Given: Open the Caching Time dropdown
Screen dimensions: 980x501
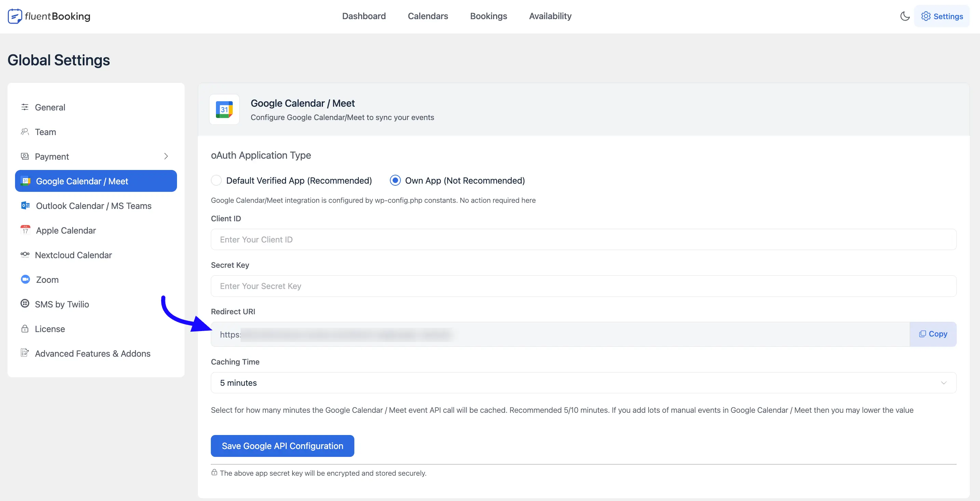Looking at the screenshot, I should (584, 383).
